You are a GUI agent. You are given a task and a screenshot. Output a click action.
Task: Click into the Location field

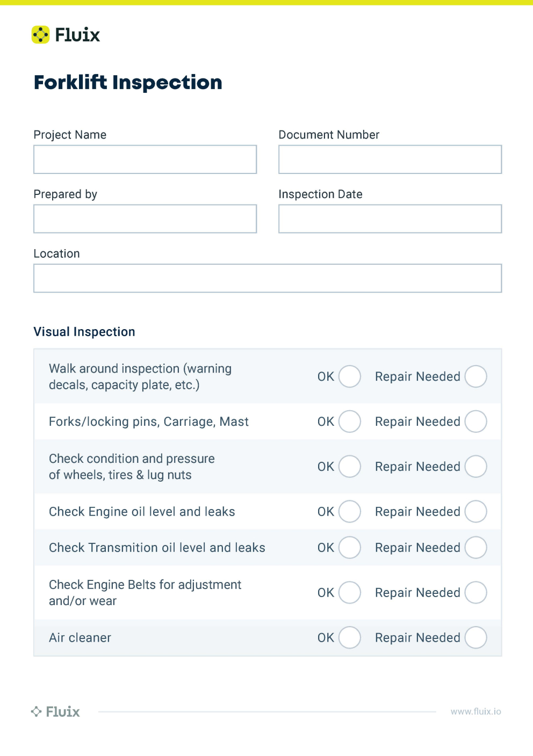[x=268, y=278]
